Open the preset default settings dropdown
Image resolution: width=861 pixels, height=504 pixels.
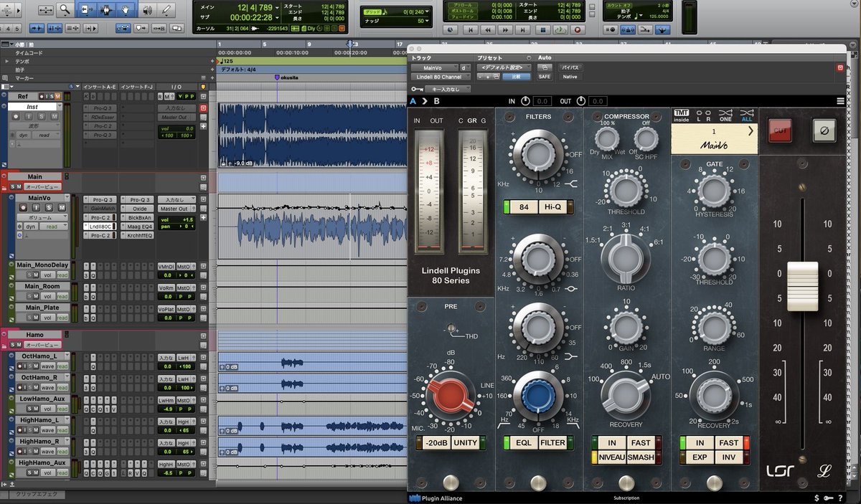click(504, 67)
